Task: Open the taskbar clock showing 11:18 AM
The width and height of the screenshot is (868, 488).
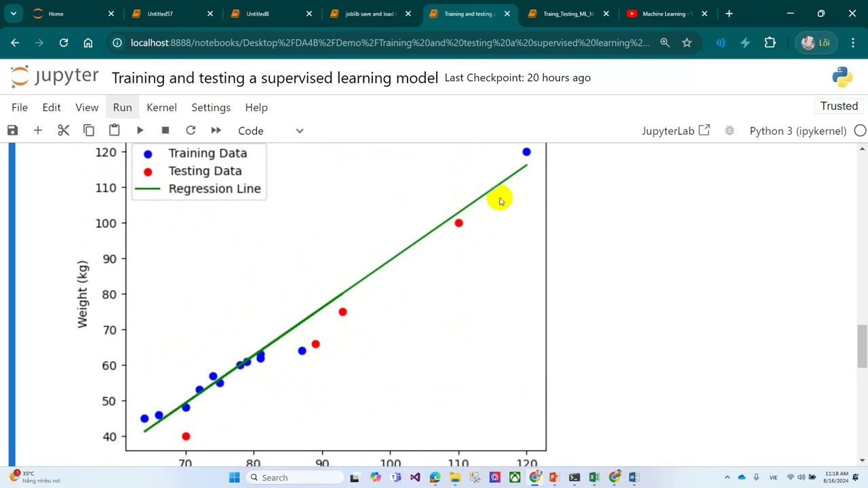Action: pos(837,477)
